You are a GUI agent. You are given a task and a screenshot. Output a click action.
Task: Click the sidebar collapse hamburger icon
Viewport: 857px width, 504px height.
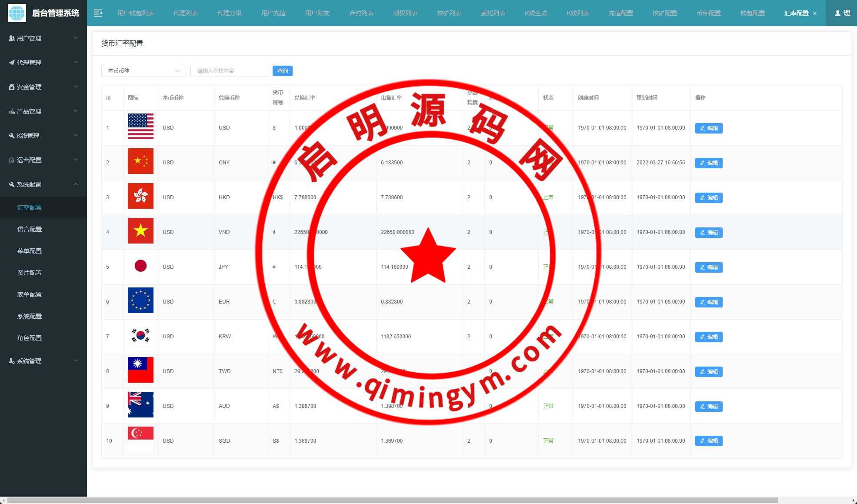(98, 13)
